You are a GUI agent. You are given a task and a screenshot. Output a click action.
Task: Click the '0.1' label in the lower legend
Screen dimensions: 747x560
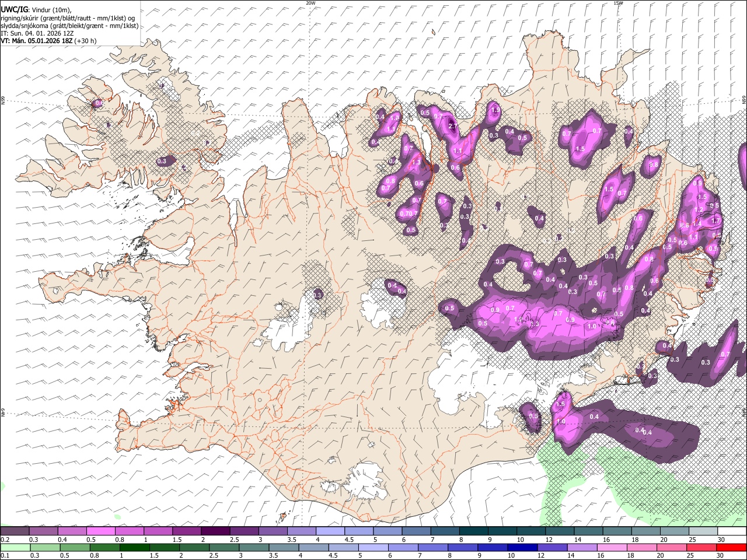[x=5, y=556]
